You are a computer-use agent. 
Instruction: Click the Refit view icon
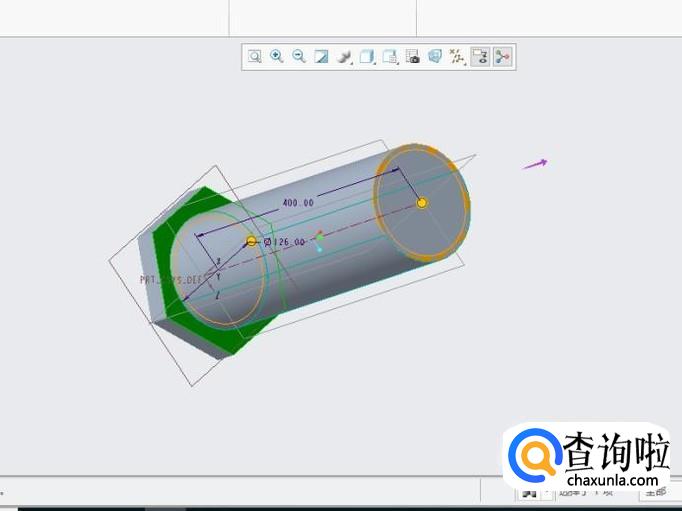click(x=255, y=57)
